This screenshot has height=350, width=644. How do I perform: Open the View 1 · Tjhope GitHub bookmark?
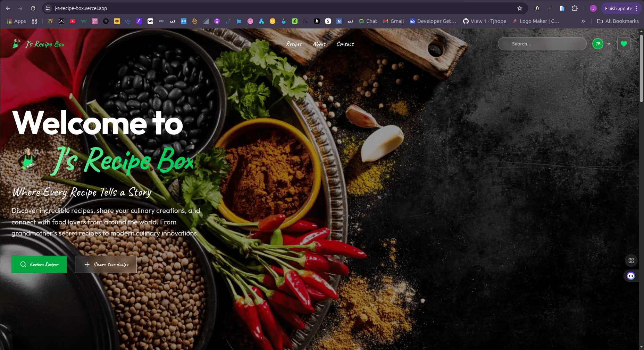point(485,21)
